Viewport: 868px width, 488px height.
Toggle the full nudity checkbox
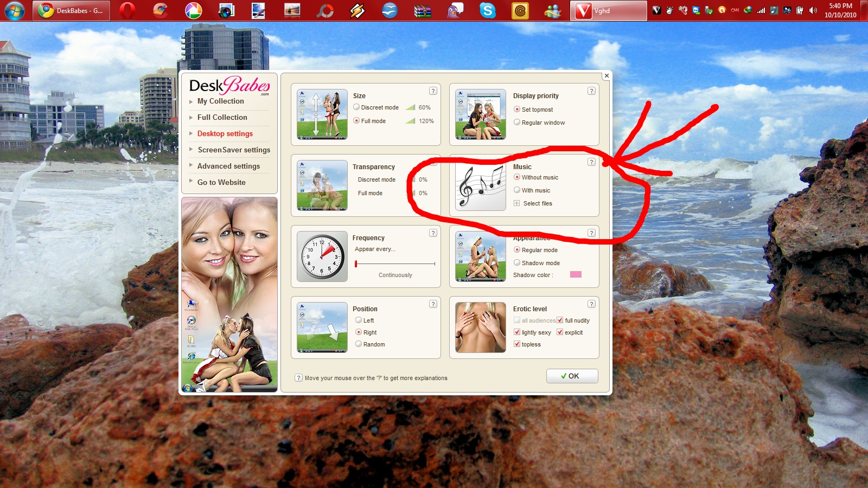(x=560, y=320)
